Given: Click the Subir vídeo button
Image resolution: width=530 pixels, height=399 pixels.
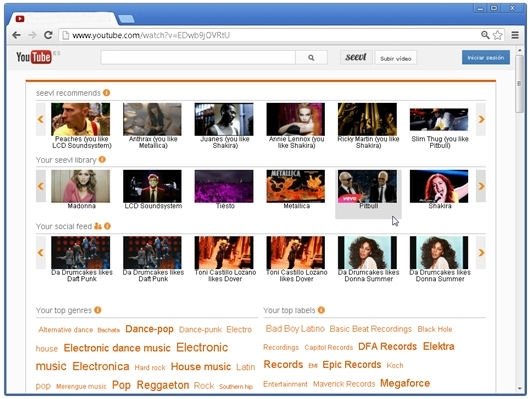Looking at the screenshot, I should point(395,58).
